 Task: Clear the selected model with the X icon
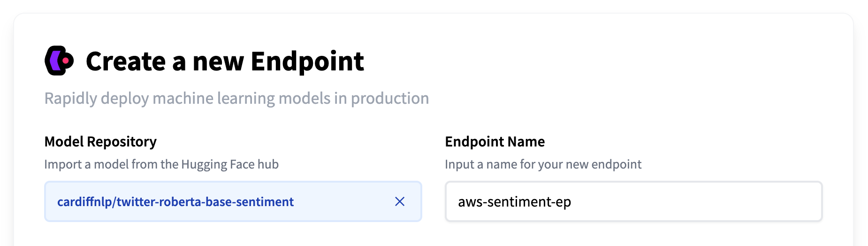pos(400,201)
